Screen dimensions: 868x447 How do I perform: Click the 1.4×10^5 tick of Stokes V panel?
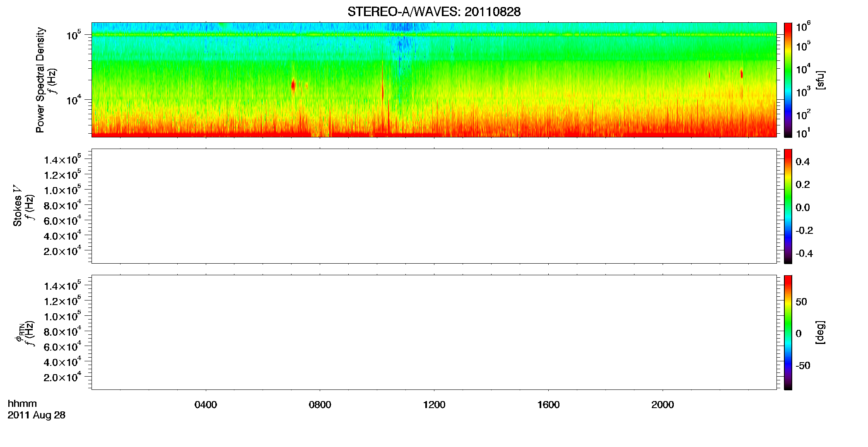click(x=63, y=159)
